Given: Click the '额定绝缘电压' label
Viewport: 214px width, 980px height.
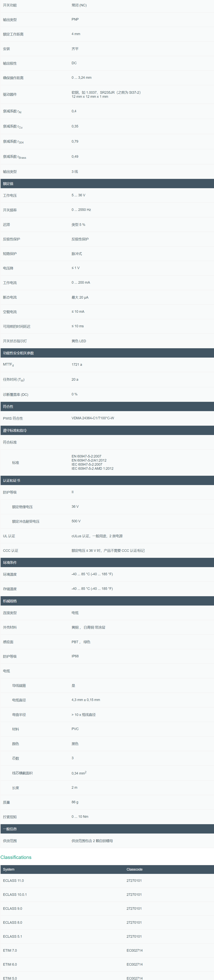Looking at the screenshot, I should 23,507.
